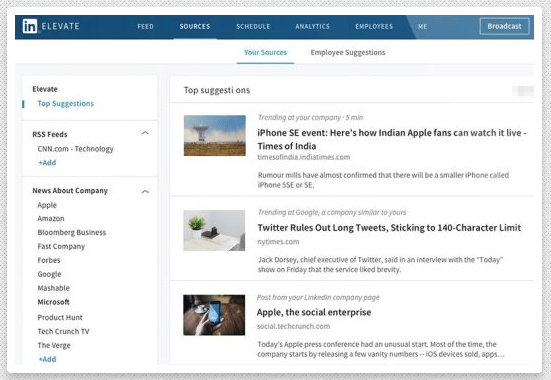The width and height of the screenshot is (551, 380).
Task: Select Forbes source
Action: [49, 260]
